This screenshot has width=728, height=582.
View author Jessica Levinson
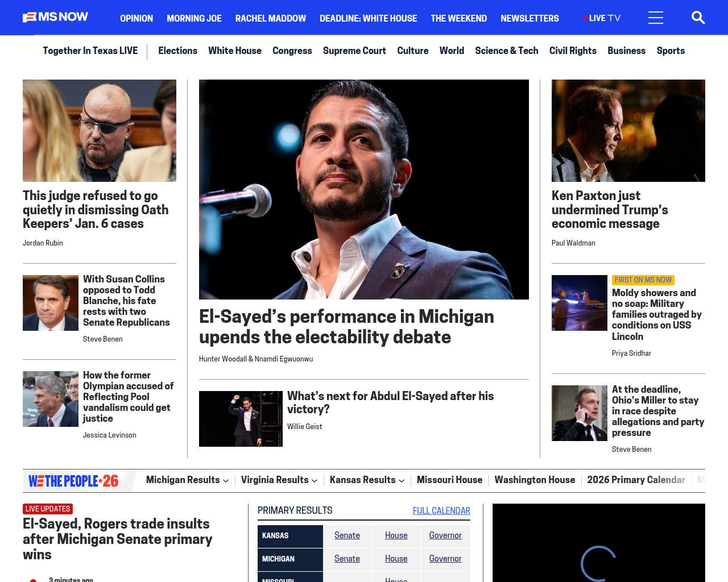coord(110,435)
